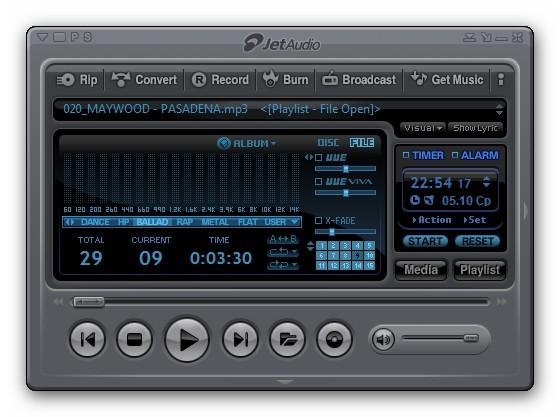
Task: Click the timer value up-down stepper
Action: 486,182
